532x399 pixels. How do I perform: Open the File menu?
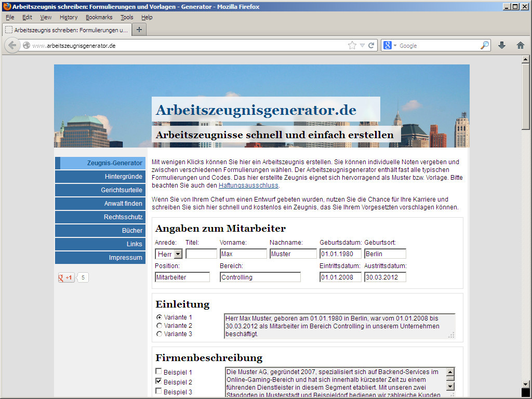pyautogui.click(x=10, y=17)
